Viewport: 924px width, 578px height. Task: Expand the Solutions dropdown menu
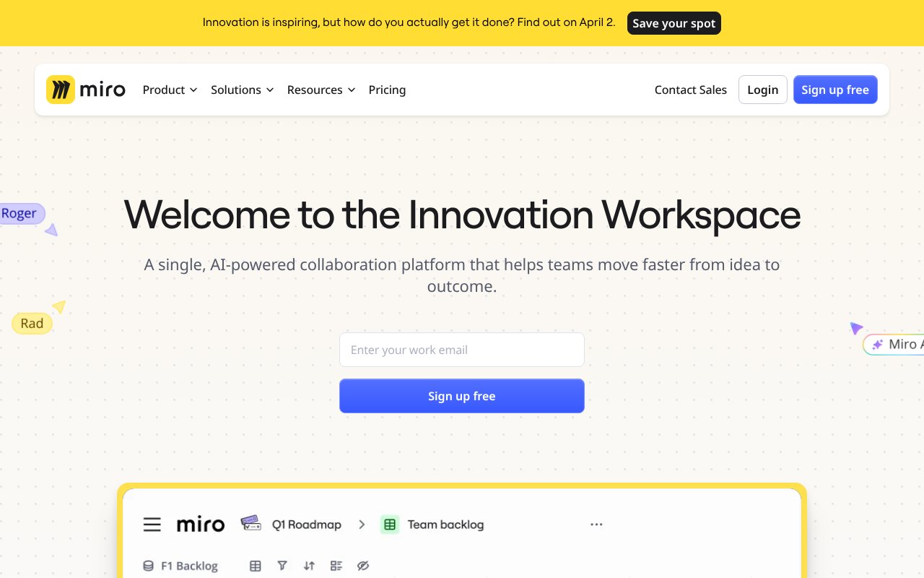coord(242,90)
